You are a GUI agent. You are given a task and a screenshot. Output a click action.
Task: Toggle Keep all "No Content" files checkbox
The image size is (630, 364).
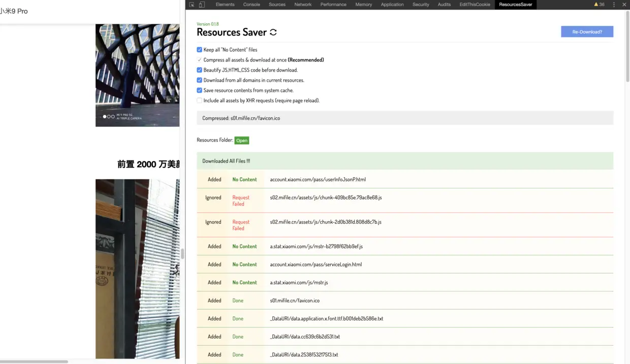pos(199,50)
